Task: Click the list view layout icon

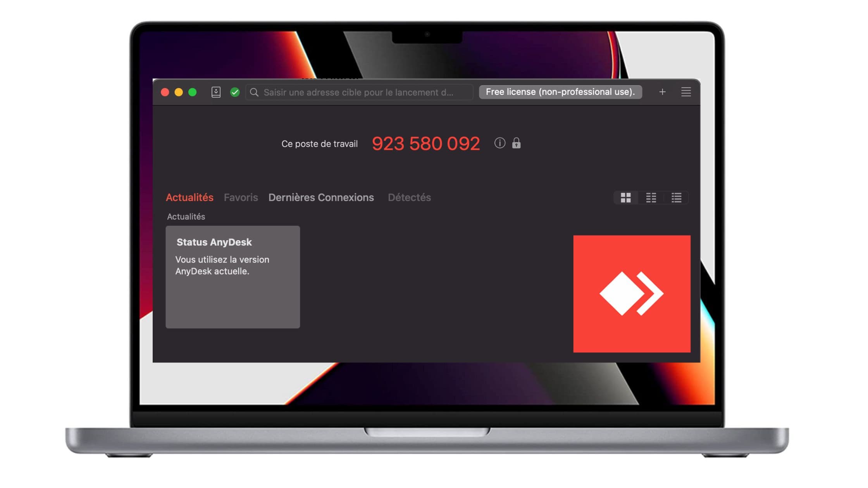Action: coord(676,197)
